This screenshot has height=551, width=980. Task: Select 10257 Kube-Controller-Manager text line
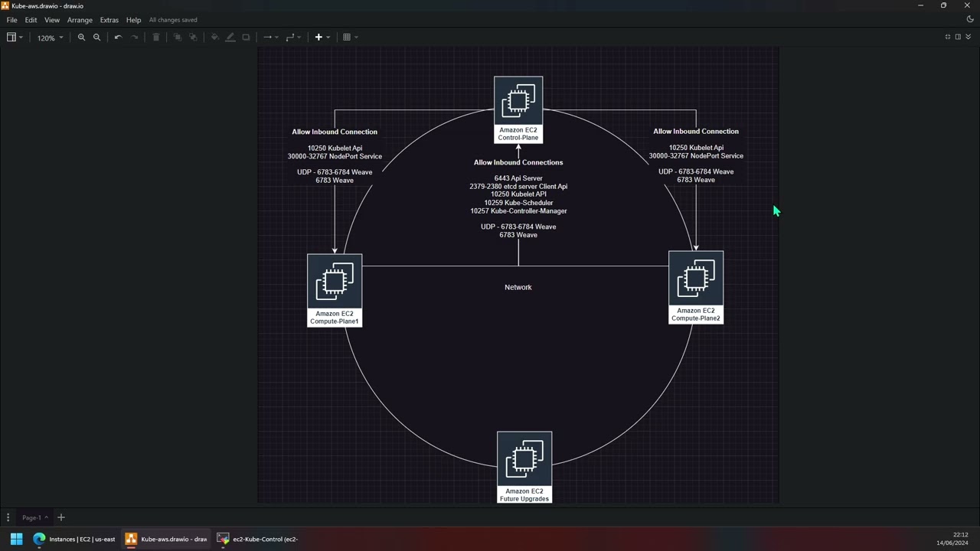(518, 211)
